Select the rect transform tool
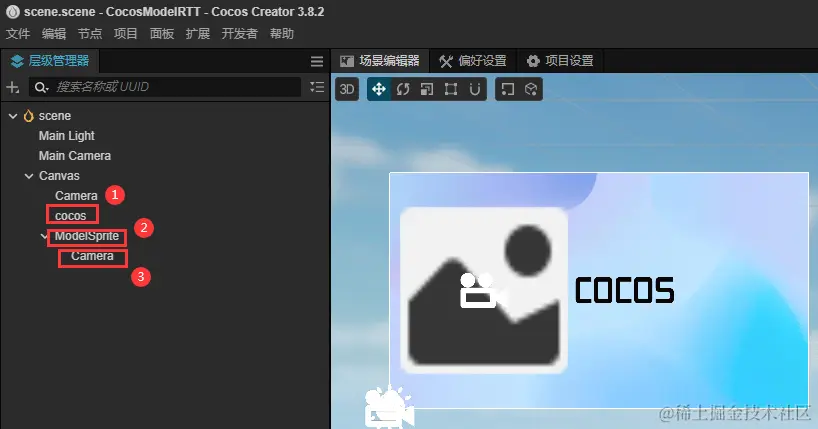Screen dimensions: 818x429 point(451,89)
